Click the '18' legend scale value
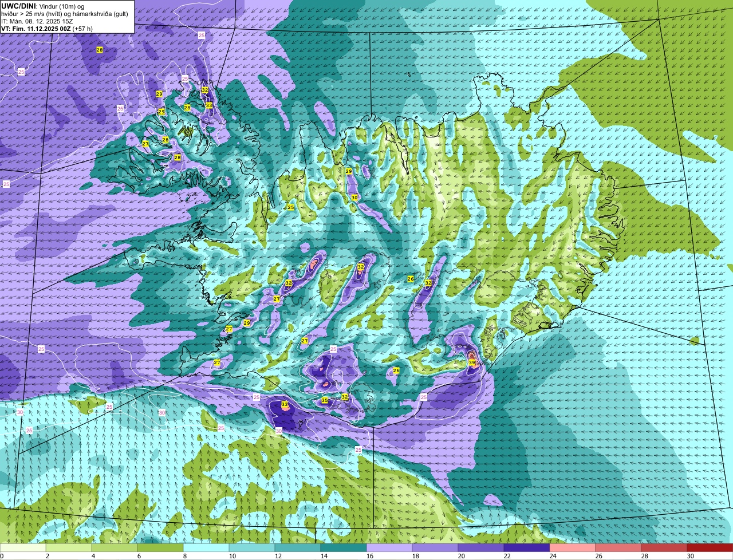 pos(415,556)
